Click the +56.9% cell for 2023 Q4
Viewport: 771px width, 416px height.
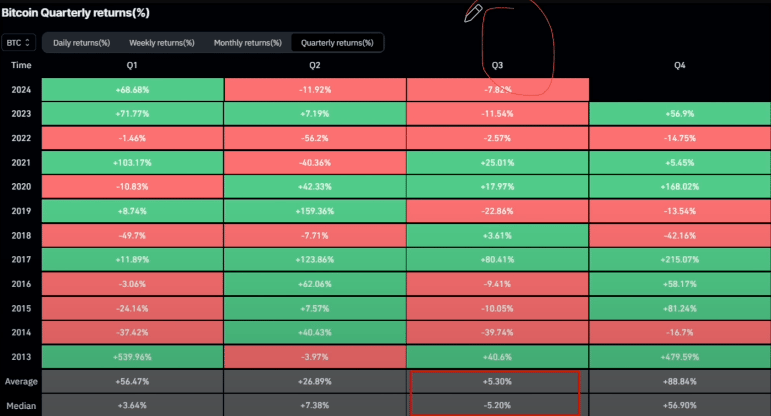point(680,114)
